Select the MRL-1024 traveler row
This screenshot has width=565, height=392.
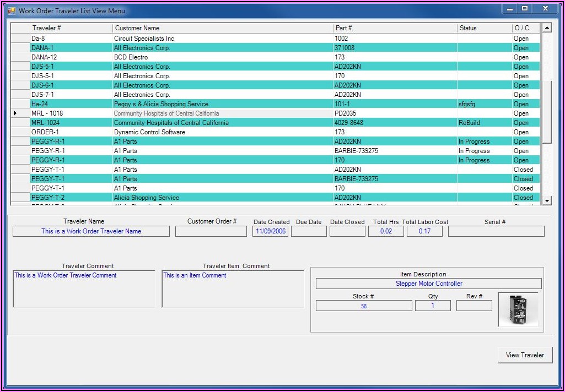[x=45, y=123]
